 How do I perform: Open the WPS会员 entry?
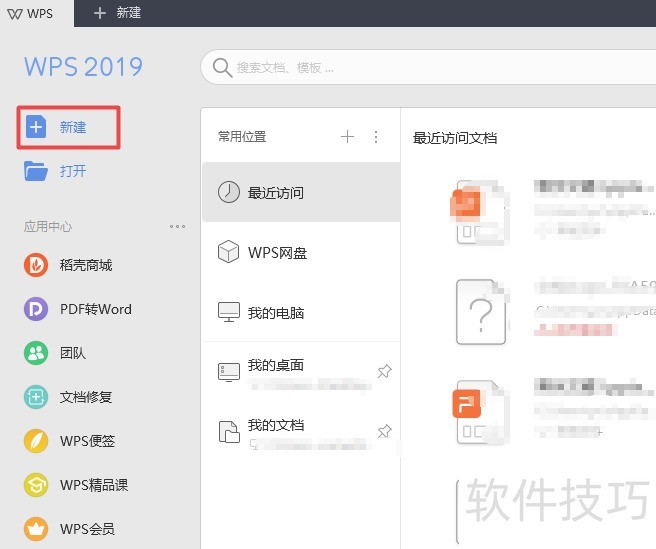click(x=87, y=528)
